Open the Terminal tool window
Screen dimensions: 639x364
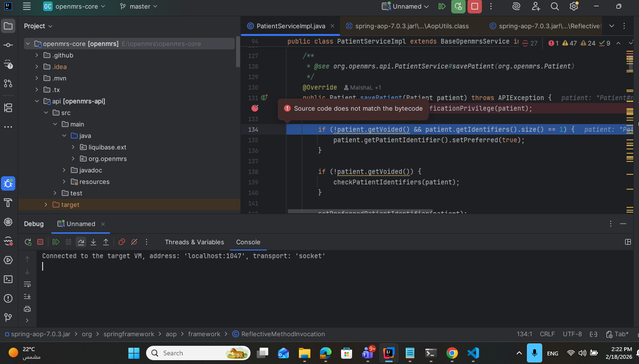click(x=8, y=279)
